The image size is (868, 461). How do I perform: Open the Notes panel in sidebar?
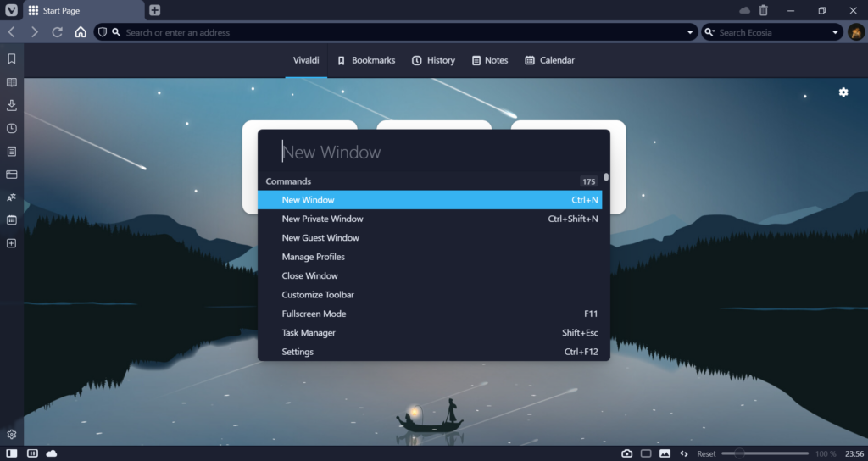12,151
